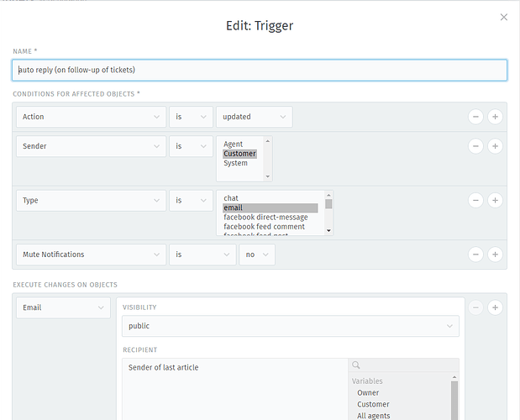Select Agent in the Sender list
Image resolution: width=520 pixels, height=420 pixels.
click(x=234, y=144)
